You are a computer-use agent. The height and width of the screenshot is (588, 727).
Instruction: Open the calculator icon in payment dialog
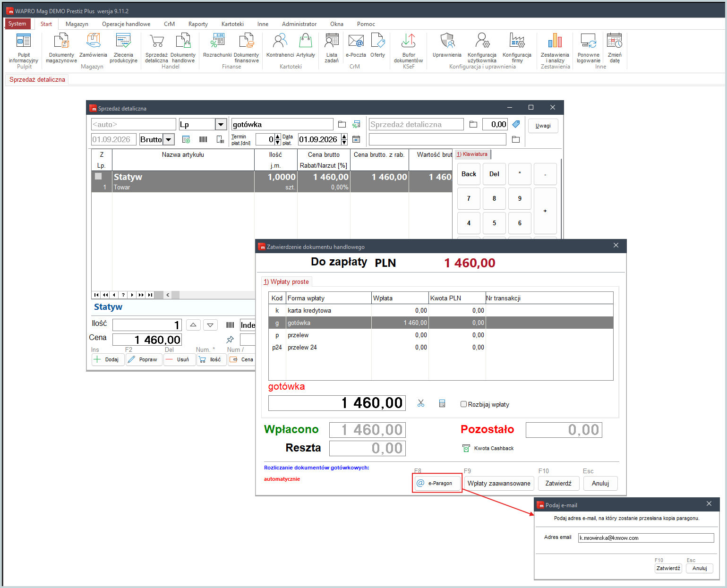[x=442, y=403]
